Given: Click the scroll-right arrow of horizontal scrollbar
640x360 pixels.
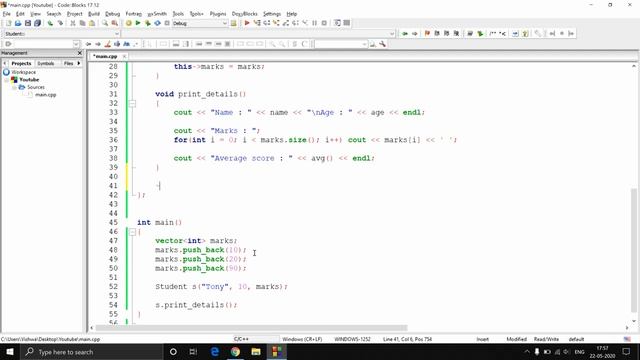Looking at the screenshot, I should [627, 328].
